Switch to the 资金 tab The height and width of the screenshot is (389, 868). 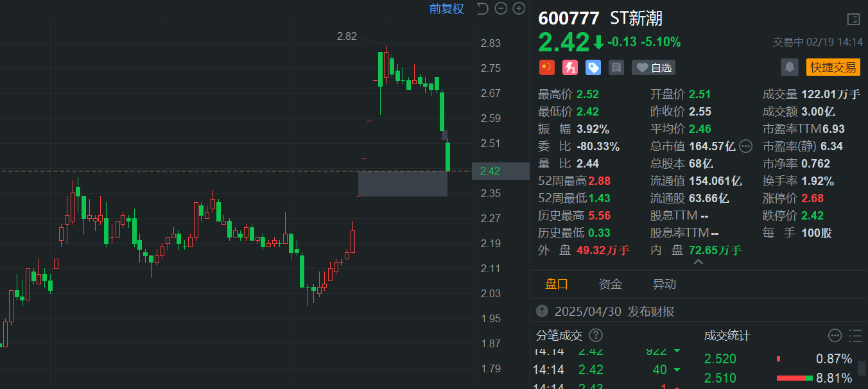pyautogui.click(x=611, y=284)
